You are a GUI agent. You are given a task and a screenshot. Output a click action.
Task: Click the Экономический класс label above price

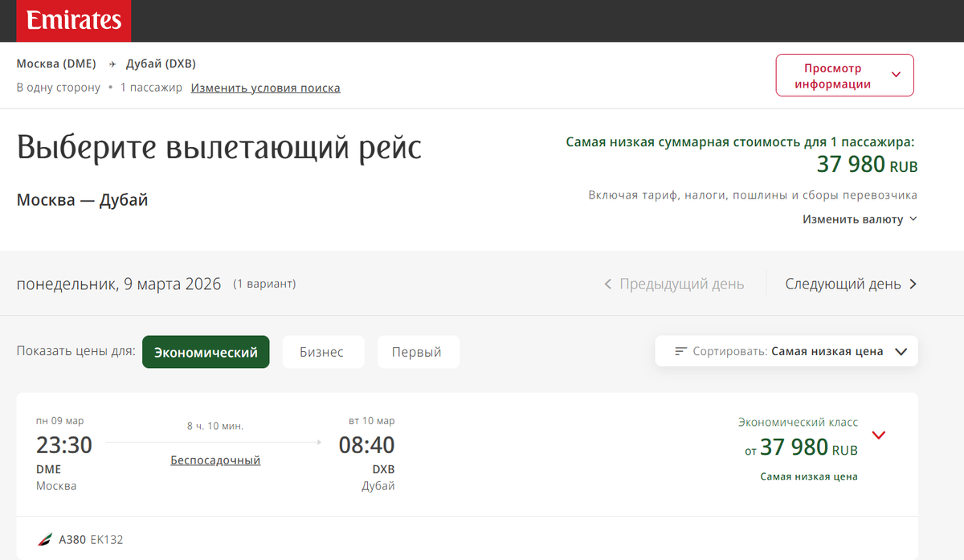pyautogui.click(x=799, y=422)
